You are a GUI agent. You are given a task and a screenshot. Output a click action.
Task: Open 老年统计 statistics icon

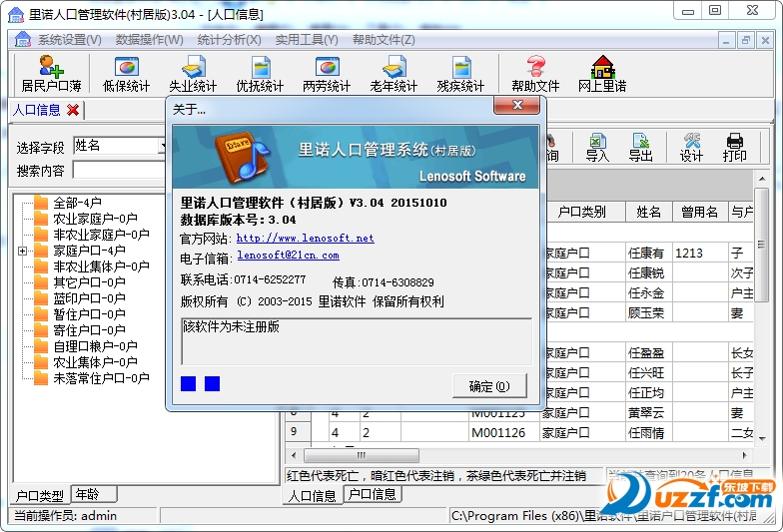point(393,74)
